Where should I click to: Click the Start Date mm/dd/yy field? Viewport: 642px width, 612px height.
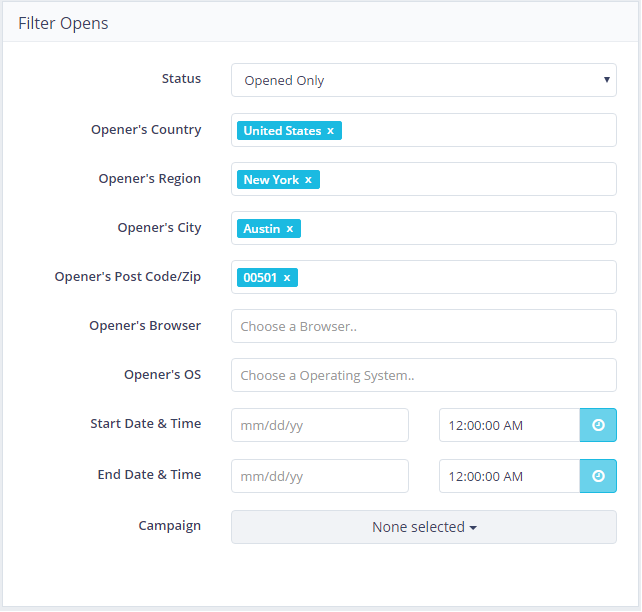320,425
